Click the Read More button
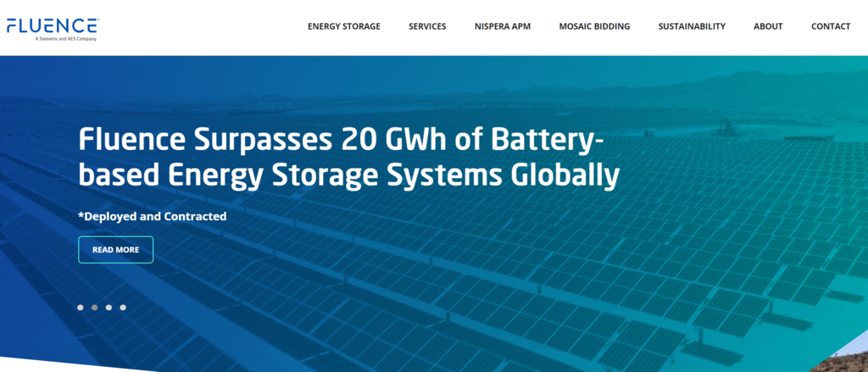The height and width of the screenshot is (372, 868). point(115,250)
